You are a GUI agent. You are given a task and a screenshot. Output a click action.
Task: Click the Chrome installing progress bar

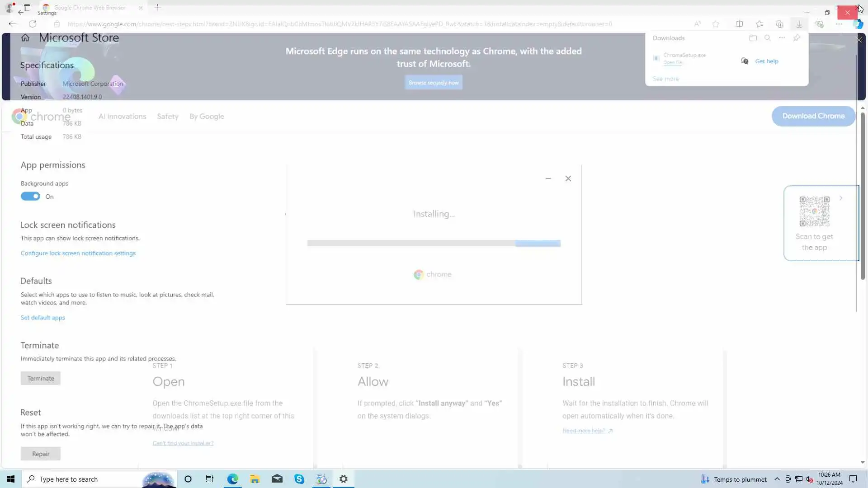[434, 244]
